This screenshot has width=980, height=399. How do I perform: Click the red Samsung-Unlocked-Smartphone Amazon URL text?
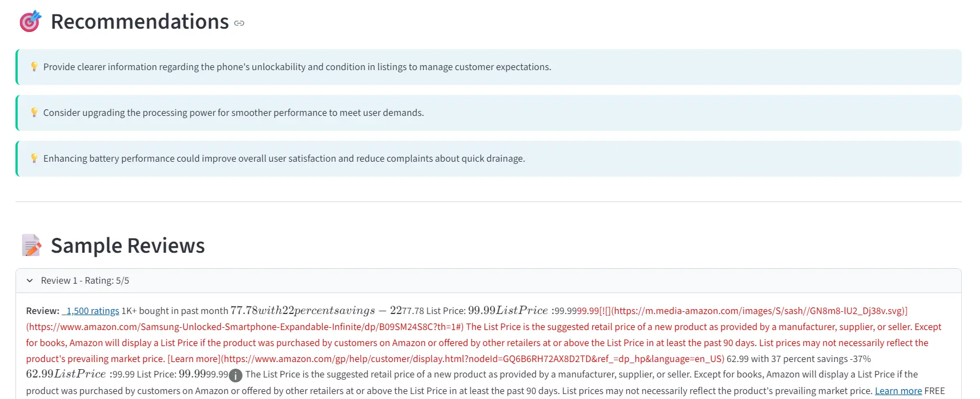[x=243, y=327]
